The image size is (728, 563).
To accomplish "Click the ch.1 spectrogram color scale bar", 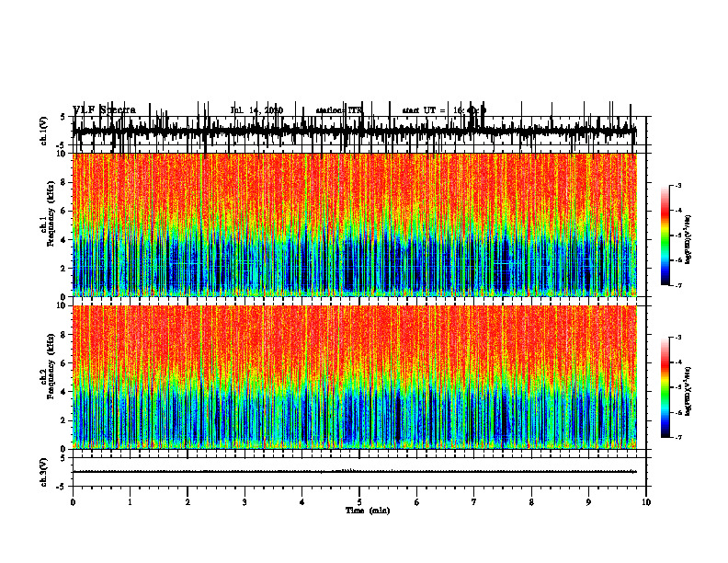I will pos(665,236).
